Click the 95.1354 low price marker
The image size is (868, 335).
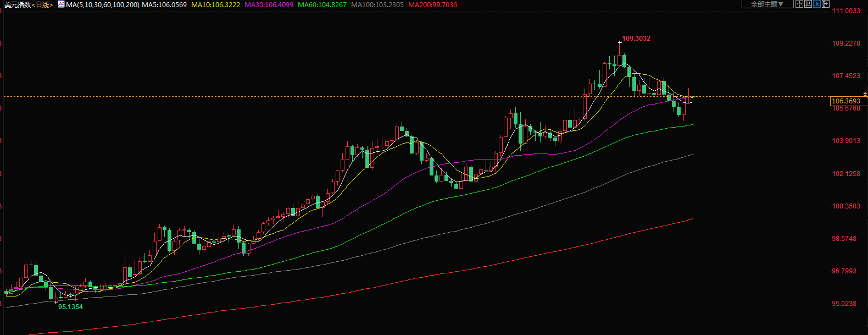click(x=70, y=307)
